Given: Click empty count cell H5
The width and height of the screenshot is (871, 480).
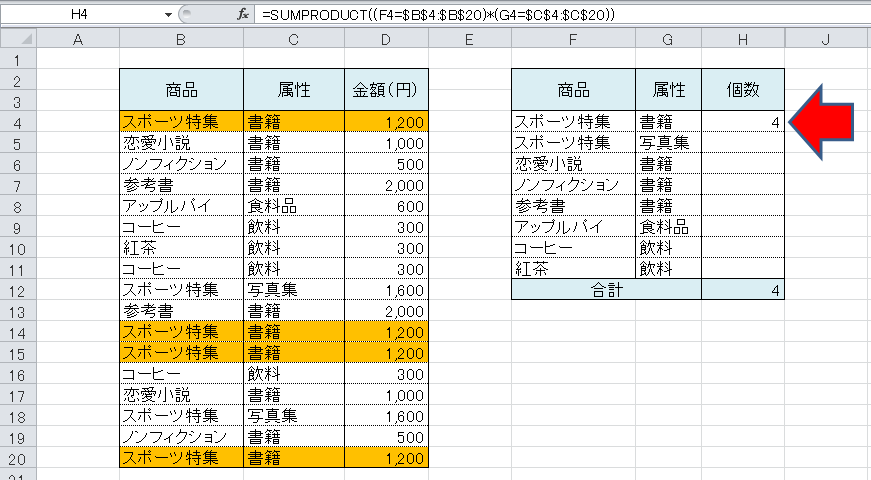Looking at the screenshot, I should (x=743, y=143).
